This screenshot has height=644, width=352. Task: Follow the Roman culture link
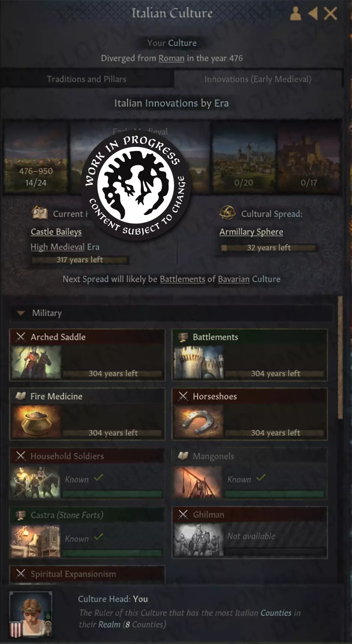pos(171,58)
